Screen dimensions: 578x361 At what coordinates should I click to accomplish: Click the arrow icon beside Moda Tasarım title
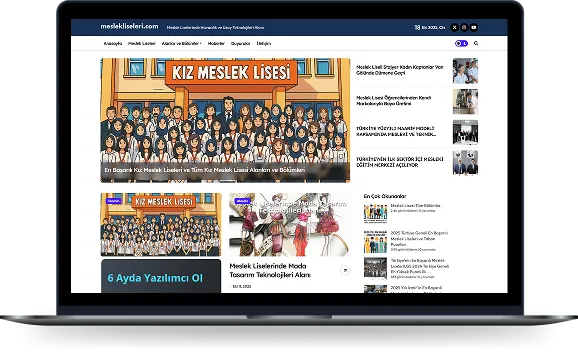[345, 270]
